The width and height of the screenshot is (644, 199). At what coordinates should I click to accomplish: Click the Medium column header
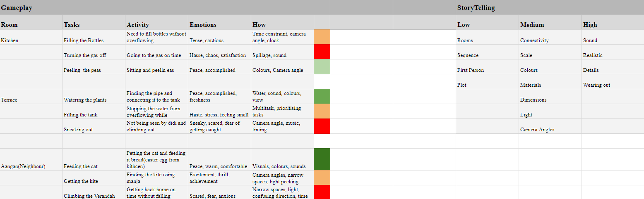tap(532, 25)
